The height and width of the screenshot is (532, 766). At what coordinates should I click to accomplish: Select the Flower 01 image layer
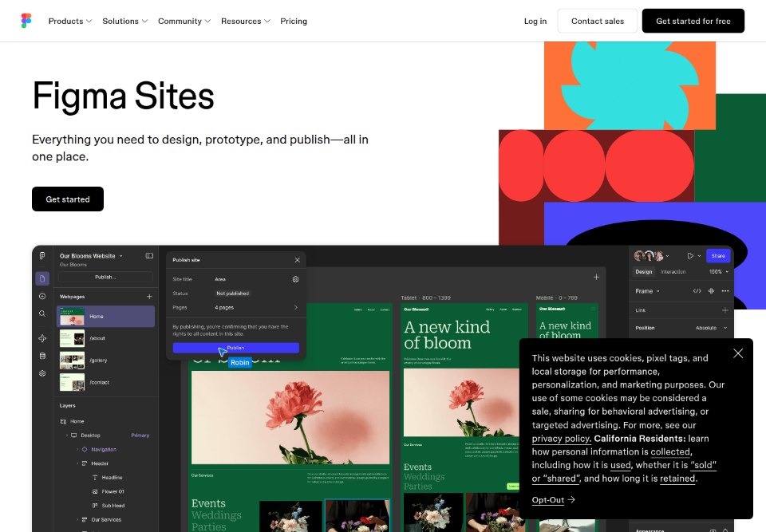pyautogui.click(x=113, y=491)
